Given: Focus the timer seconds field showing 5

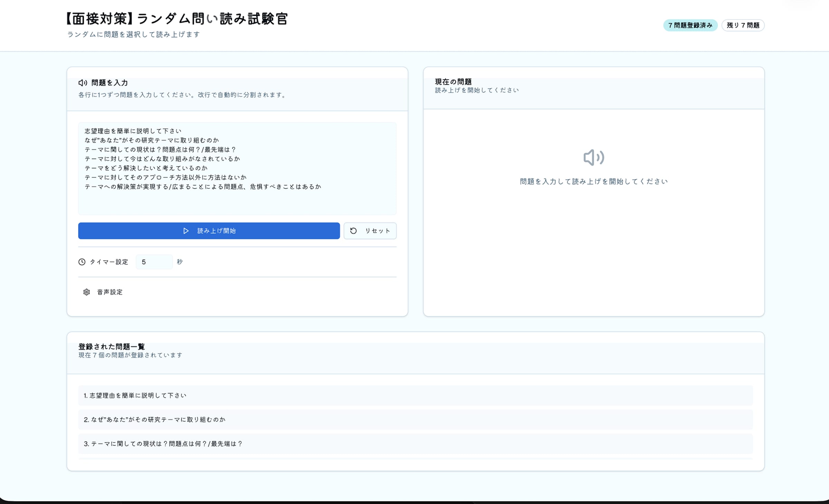Looking at the screenshot, I should (x=154, y=262).
